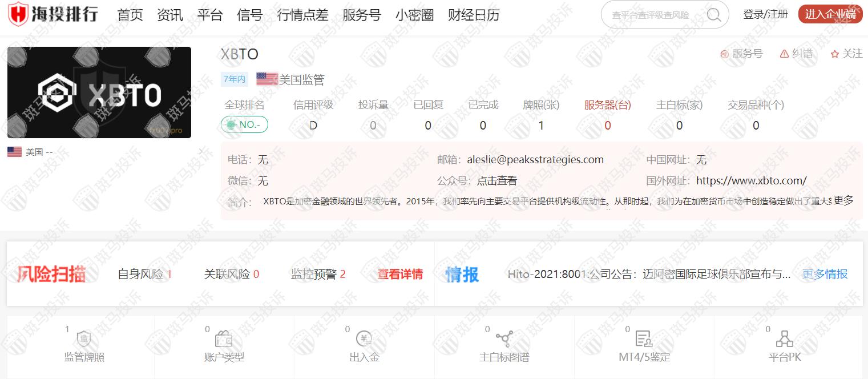The height and width of the screenshot is (379, 868).
Task: Click the 登录/注册 link
Action: [765, 14]
